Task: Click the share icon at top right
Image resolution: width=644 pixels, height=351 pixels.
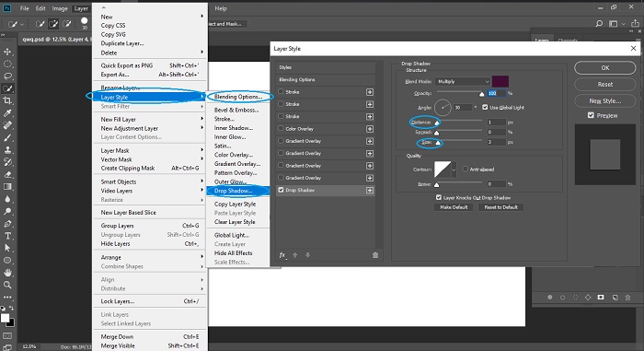Action: 635,24
